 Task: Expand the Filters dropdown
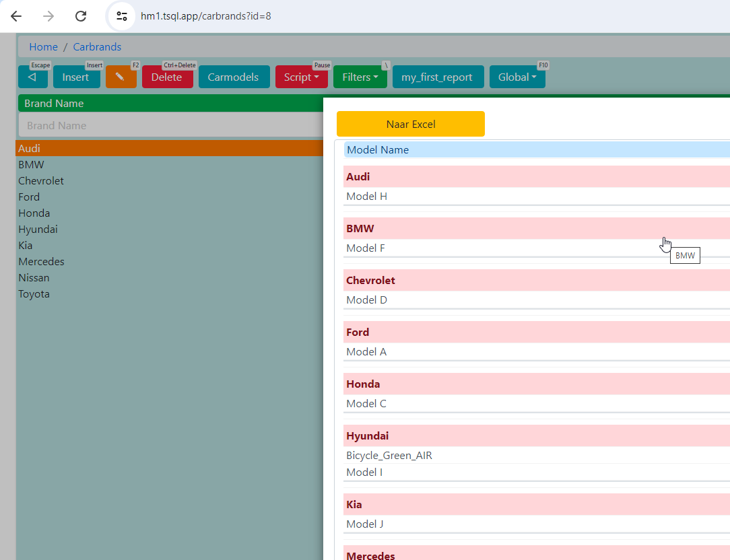pos(360,77)
